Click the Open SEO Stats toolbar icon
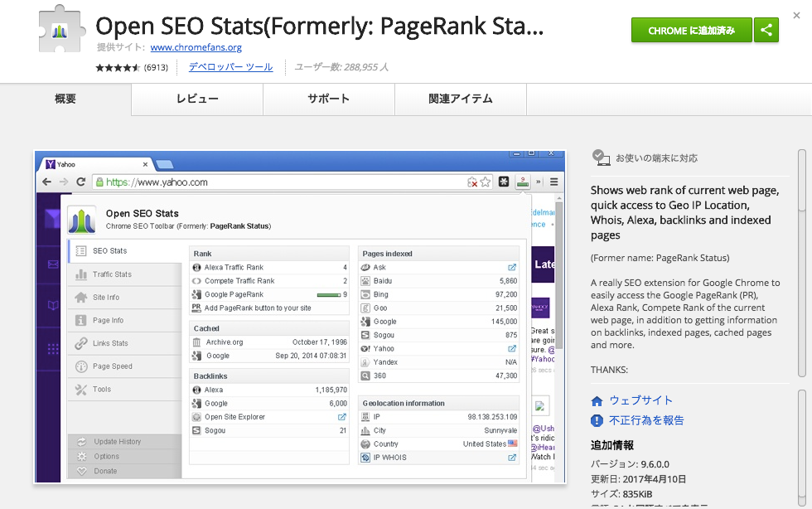 [x=523, y=182]
